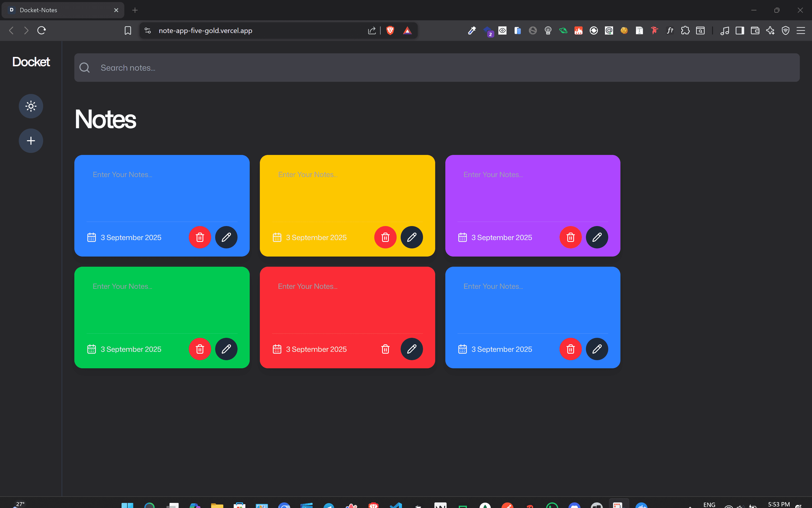
Task: Open site settings icon in address bar
Action: (148, 30)
